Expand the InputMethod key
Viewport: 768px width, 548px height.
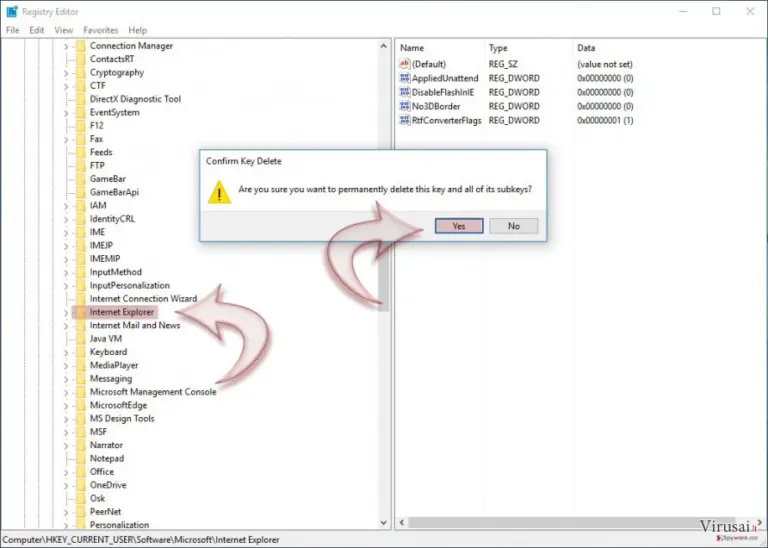click(x=66, y=272)
